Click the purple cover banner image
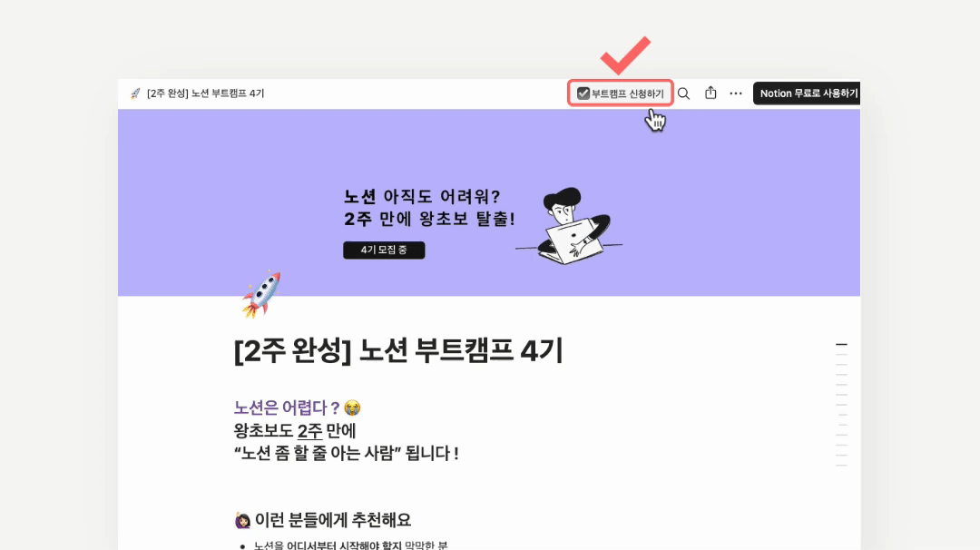 [x=489, y=202]
